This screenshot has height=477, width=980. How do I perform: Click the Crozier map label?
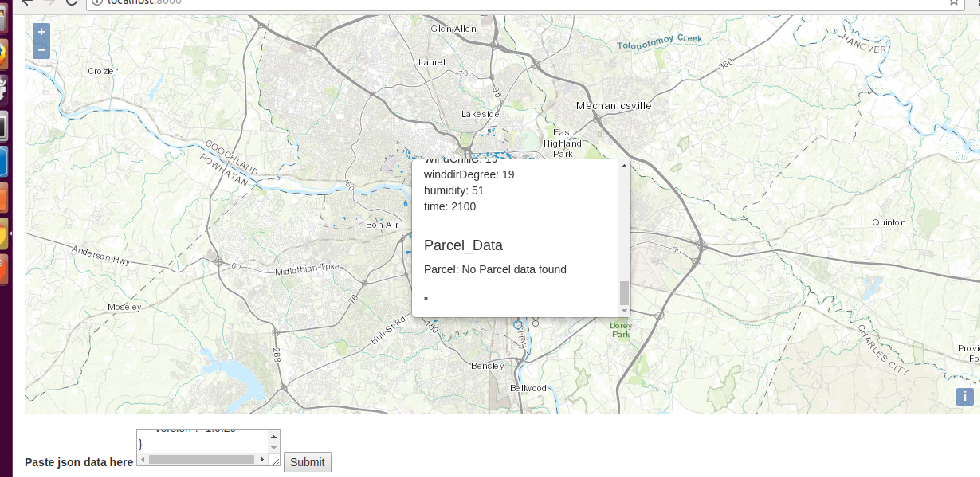[x=103, y=71]
